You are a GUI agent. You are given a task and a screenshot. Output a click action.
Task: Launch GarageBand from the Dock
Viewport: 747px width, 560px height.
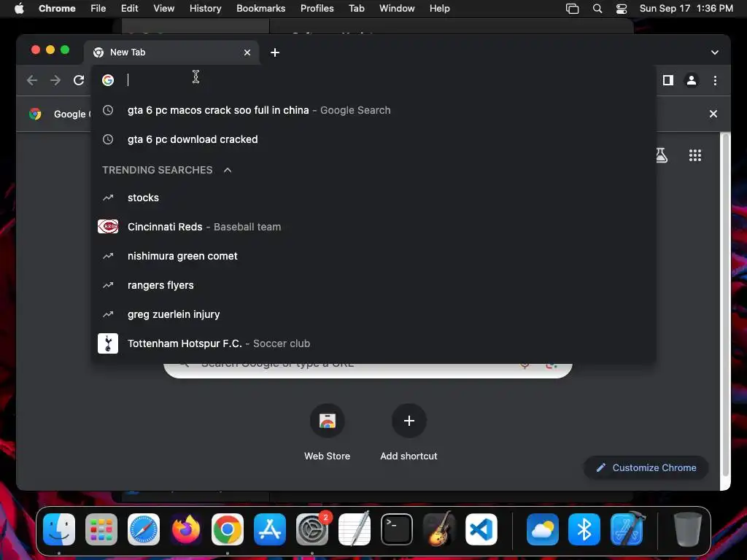point(438,529)
